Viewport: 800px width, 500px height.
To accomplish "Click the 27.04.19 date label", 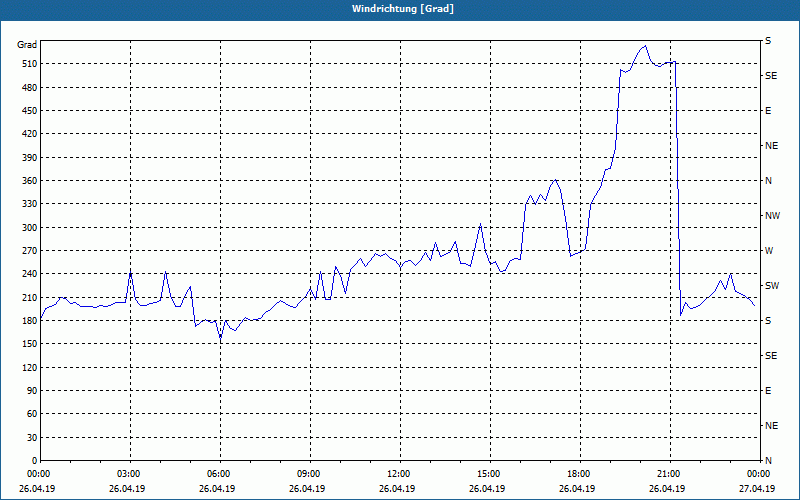I will click(x=757, y=489).
